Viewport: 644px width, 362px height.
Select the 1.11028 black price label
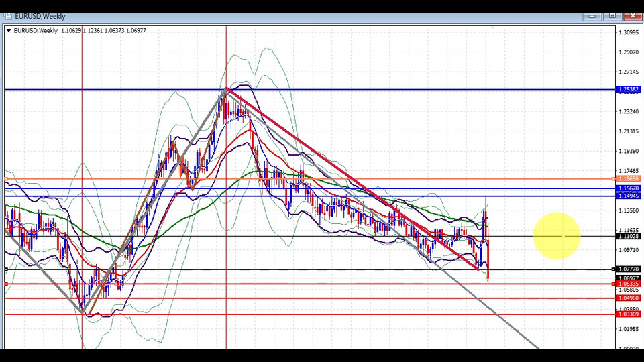coord(629,237)
